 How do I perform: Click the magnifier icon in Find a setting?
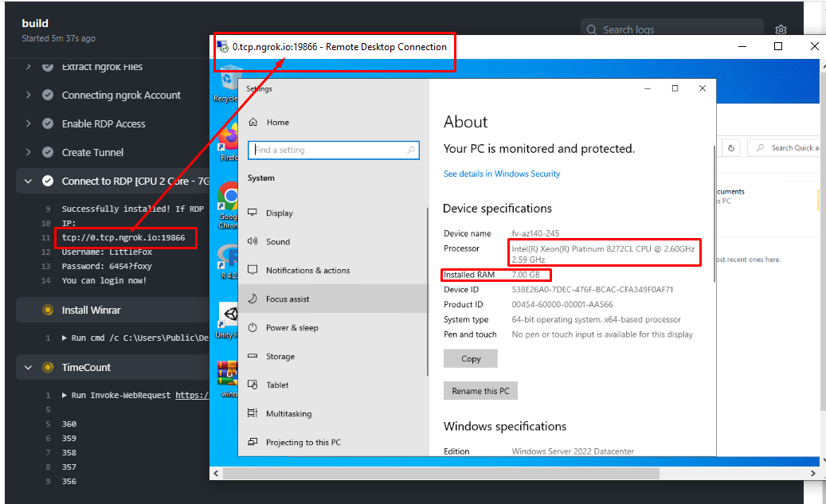tap(411, 150)
